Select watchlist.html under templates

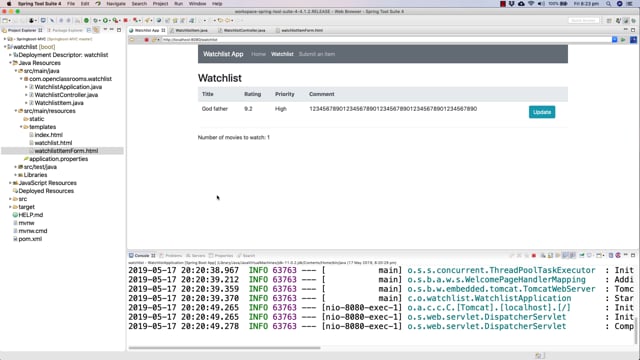click(53, 143)
